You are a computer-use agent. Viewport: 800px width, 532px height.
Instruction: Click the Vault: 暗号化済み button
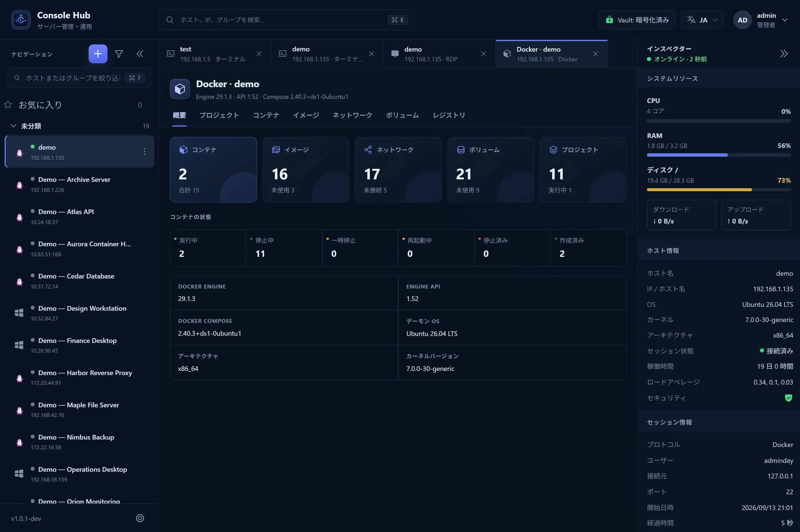coord(637,20)
